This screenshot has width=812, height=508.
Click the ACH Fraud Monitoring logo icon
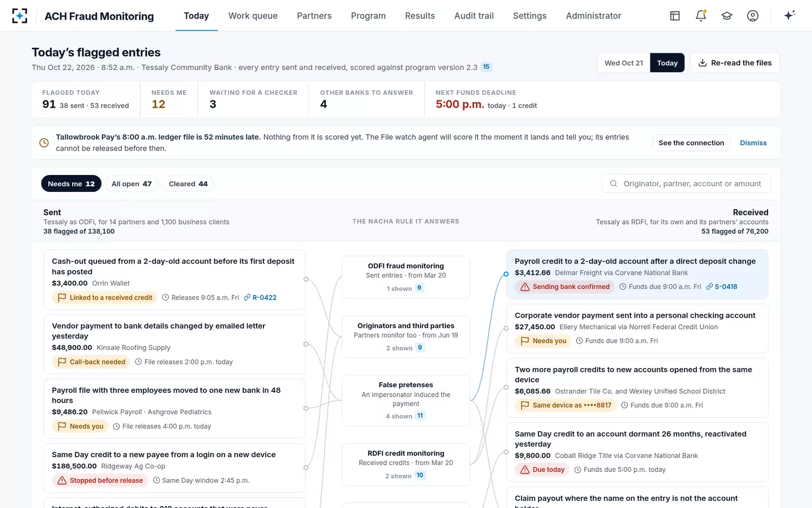pos(20,16)
